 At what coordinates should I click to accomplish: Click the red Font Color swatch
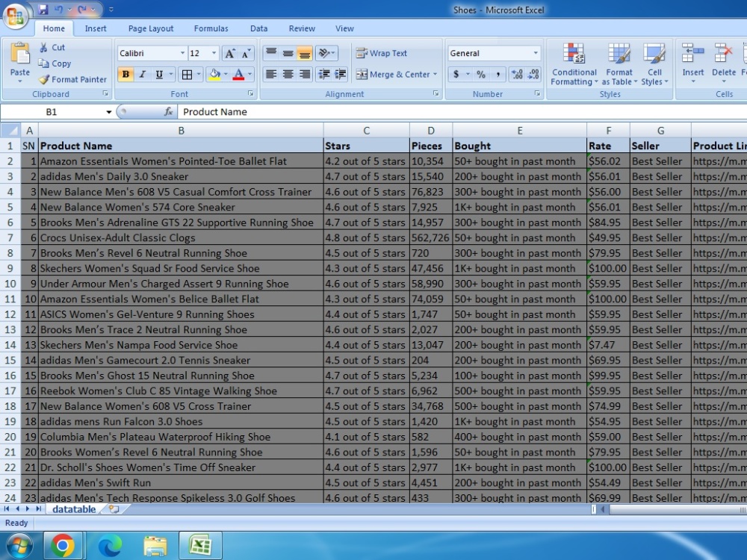[239, 74]
